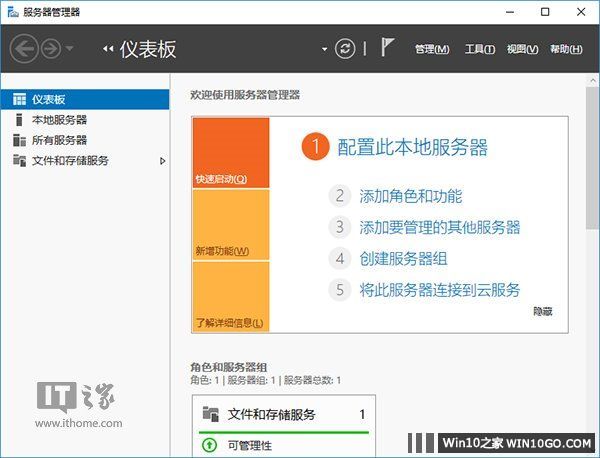Select the 新增功能(W) tile
The image size is (600, 458).
(230, 225)
